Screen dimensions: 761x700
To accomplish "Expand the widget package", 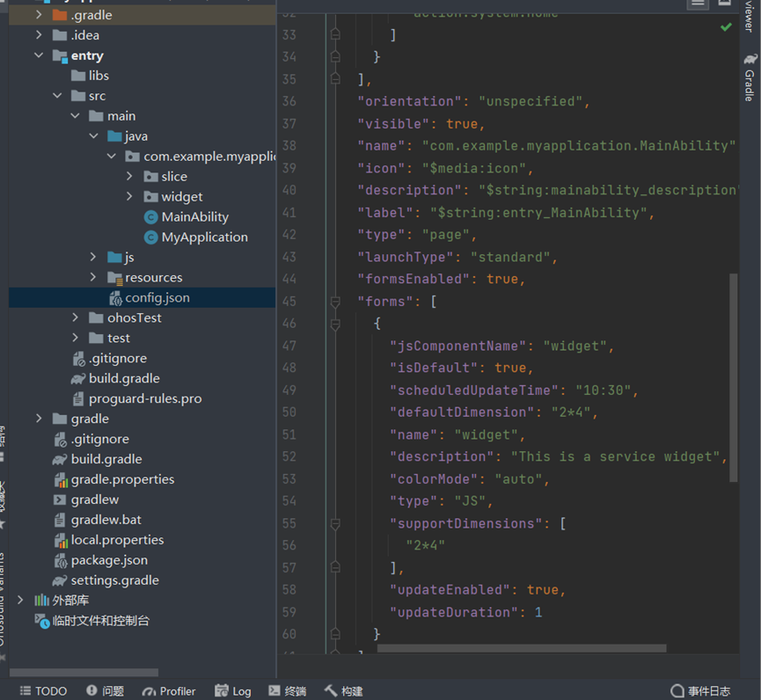I will click(x=129, y=196).
